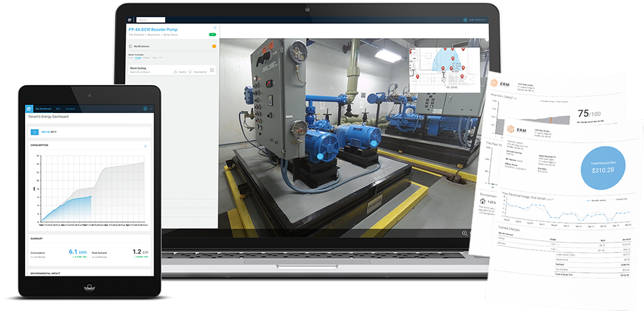Select the 1 Week timeframe
Viewport: 644px width, 311px height.
click(x=137, y=58)
